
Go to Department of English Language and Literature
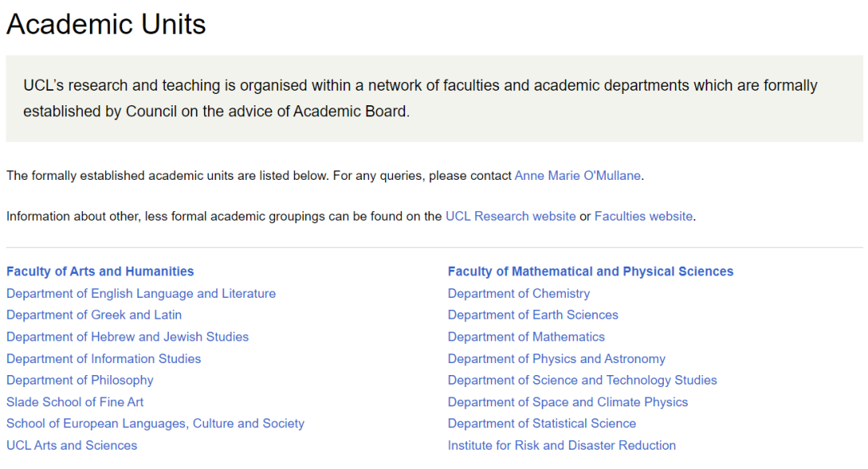coord(141,293)
